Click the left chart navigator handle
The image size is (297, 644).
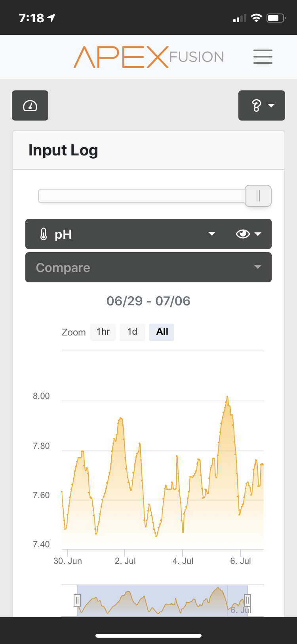pos(77,600)
